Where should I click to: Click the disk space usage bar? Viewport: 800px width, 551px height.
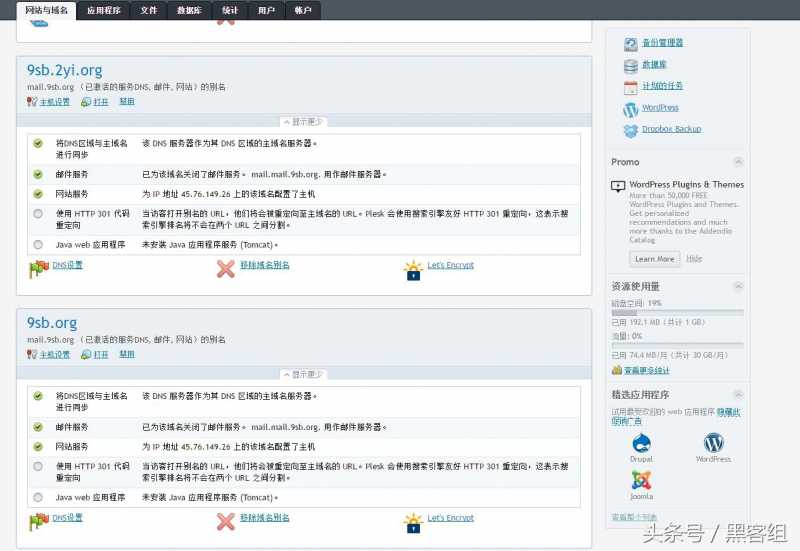pyautogui.click(x=678, y=312)
